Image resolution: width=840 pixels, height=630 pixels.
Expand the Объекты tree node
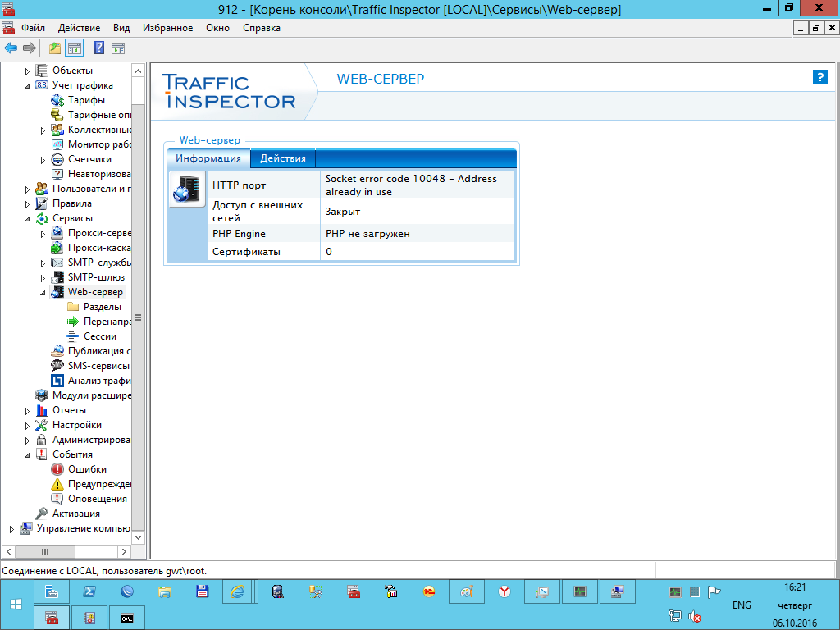tap(27, 71)
